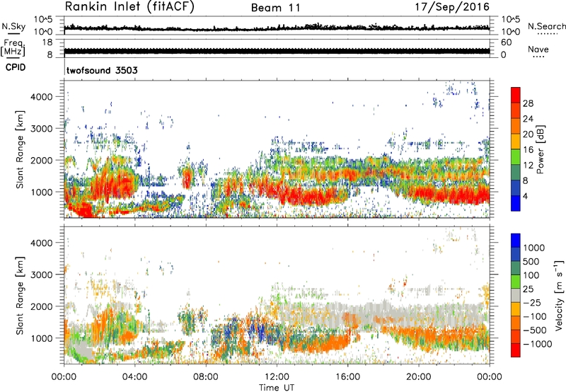Click the "Time UT" axis title
This screenshot has width=566, height=392.
point(277,388)
